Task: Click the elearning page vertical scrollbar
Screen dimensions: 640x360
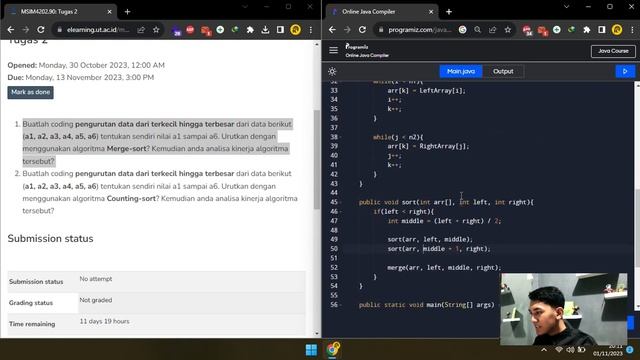Action: tap(317, 159)
